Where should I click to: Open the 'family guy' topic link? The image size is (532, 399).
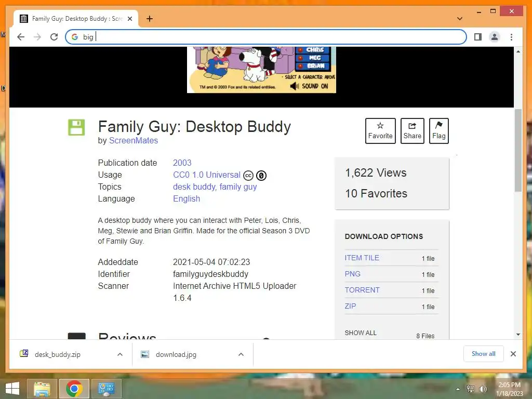238,187
